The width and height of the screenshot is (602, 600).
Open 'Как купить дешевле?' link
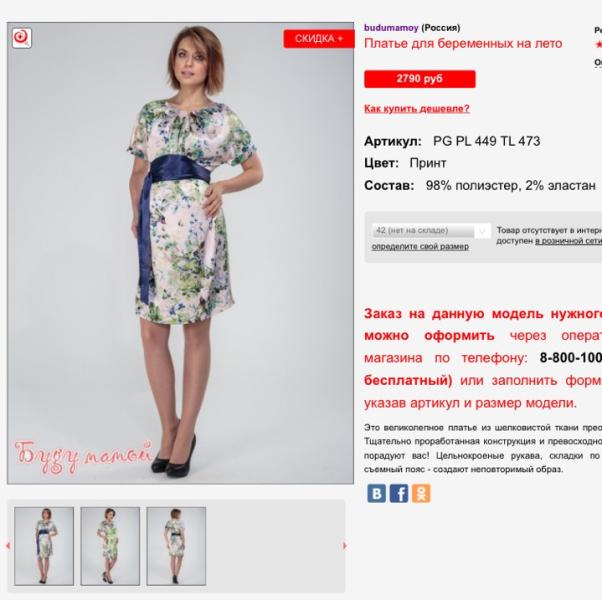point(417,109)
